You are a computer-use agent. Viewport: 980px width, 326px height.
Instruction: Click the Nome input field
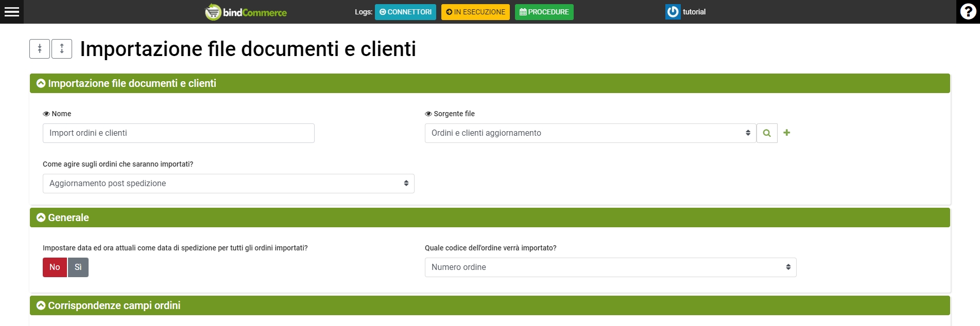coord(178,133)
